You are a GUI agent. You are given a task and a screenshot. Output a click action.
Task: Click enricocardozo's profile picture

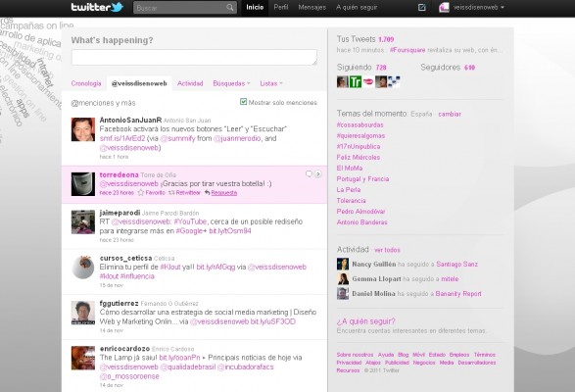[x=83, y=358]
